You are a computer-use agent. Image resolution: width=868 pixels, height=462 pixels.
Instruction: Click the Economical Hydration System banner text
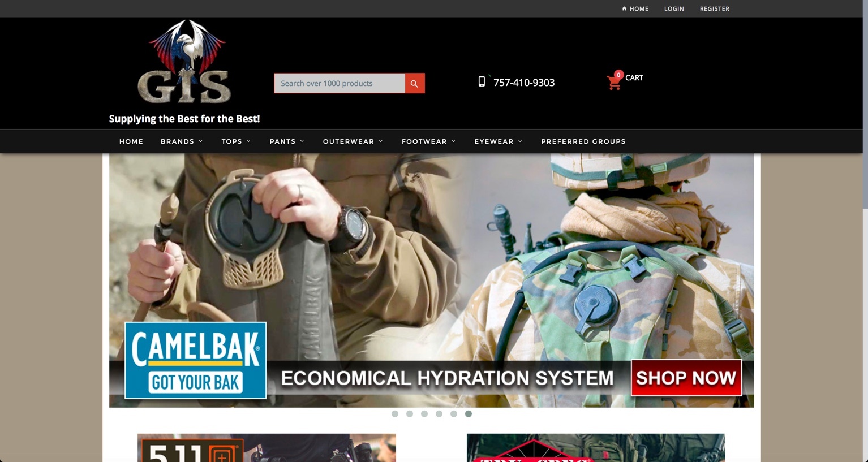(447, 378)
